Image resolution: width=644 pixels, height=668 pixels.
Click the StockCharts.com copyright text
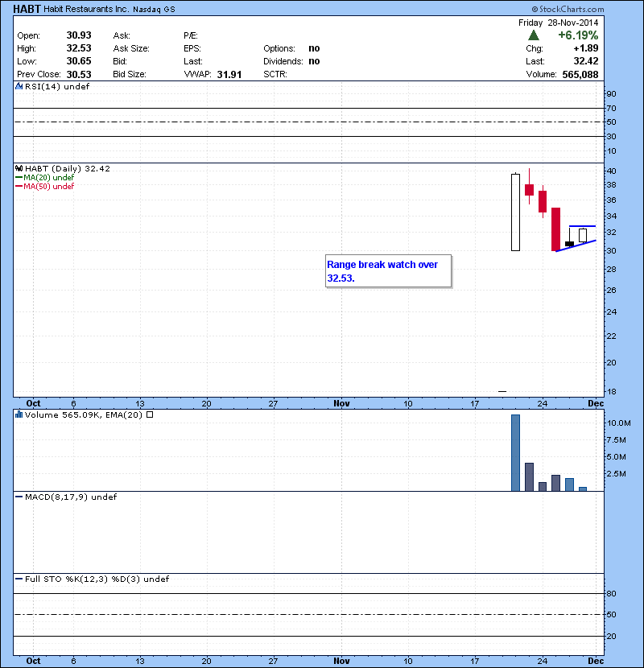pos(568,9)
